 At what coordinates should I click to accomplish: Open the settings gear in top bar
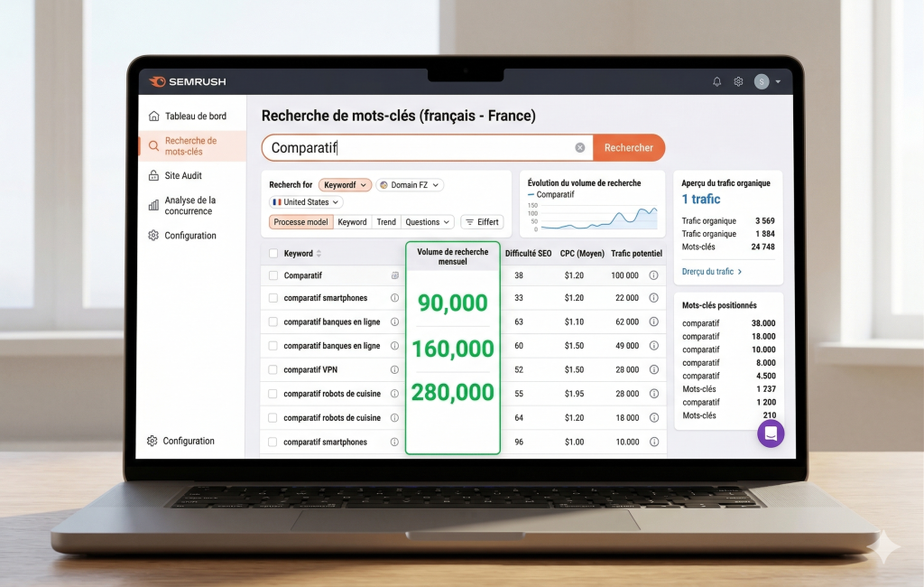[738, 81]
